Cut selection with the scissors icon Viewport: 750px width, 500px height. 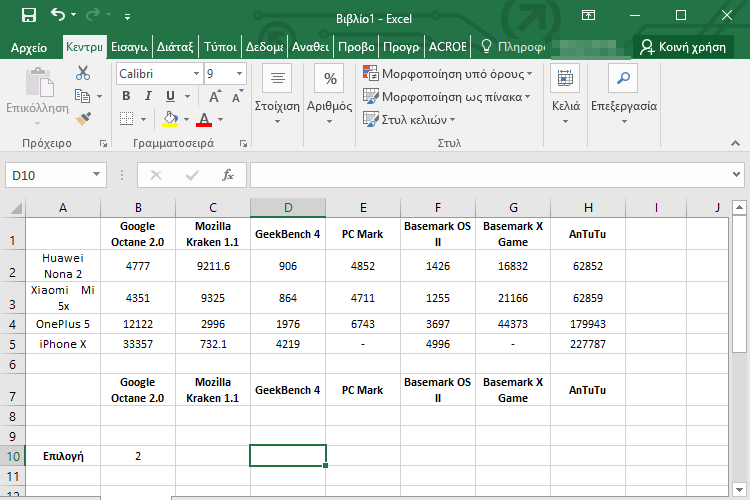[83, 73]
